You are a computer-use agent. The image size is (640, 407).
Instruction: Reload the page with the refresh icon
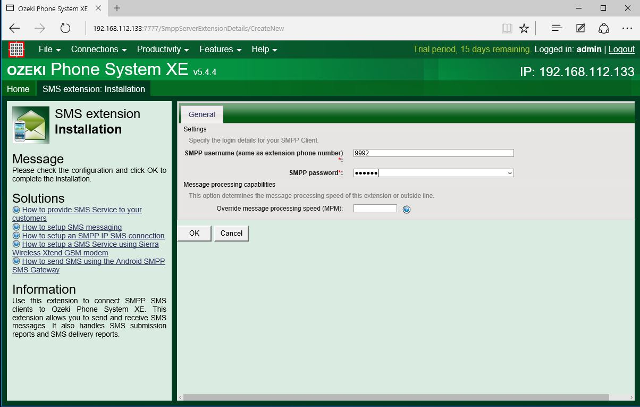[x=65, y=28]
